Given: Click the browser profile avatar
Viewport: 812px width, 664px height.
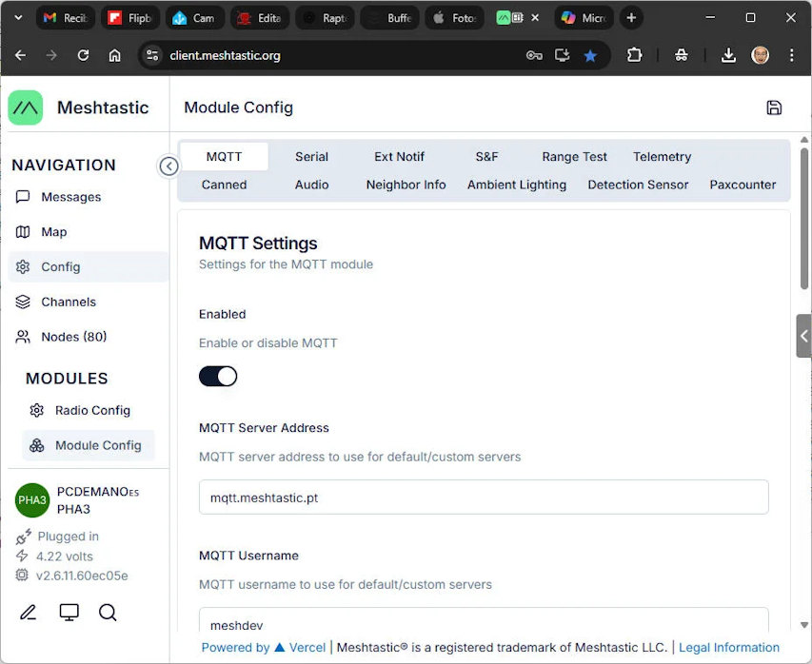Looking at the screenshot, I should [x=760, y=55].
